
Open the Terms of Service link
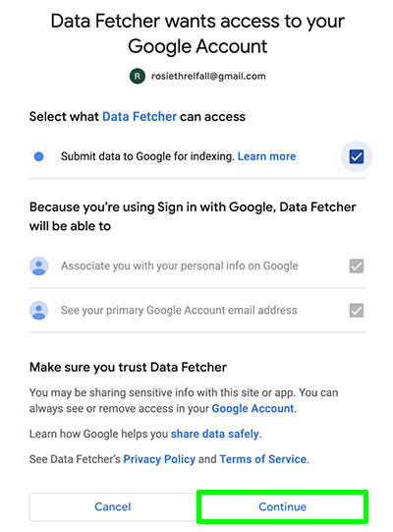[x=262, y=459]
